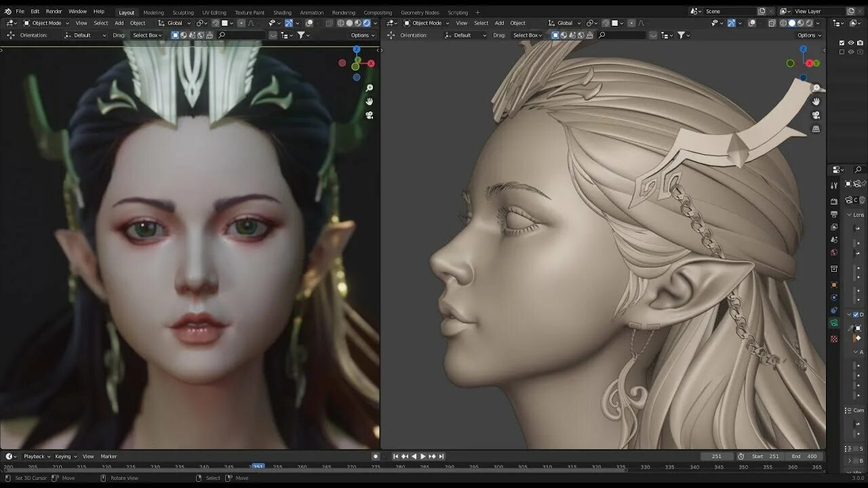Click zoom magnifier gizmo in left viewport
The height and width of the screenshot is (488, 868).
(x=370, y=88)
